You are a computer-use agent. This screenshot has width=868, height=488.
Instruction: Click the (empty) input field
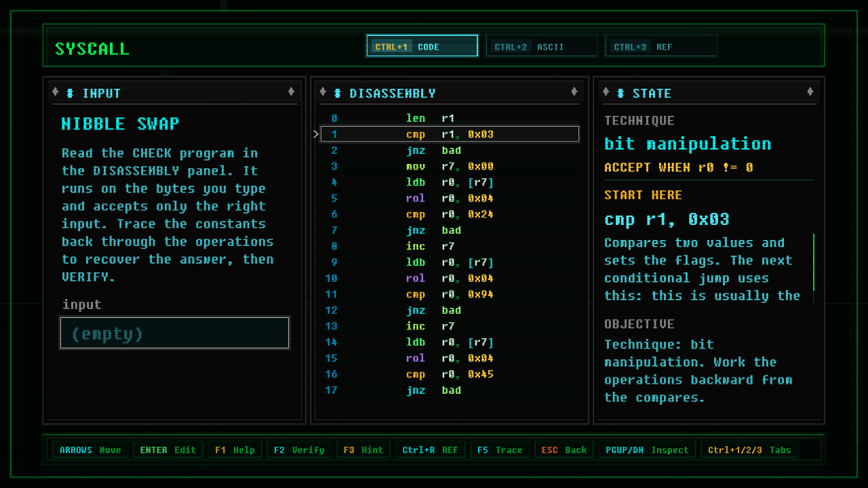pyautogui.click(x=175, y=333)
